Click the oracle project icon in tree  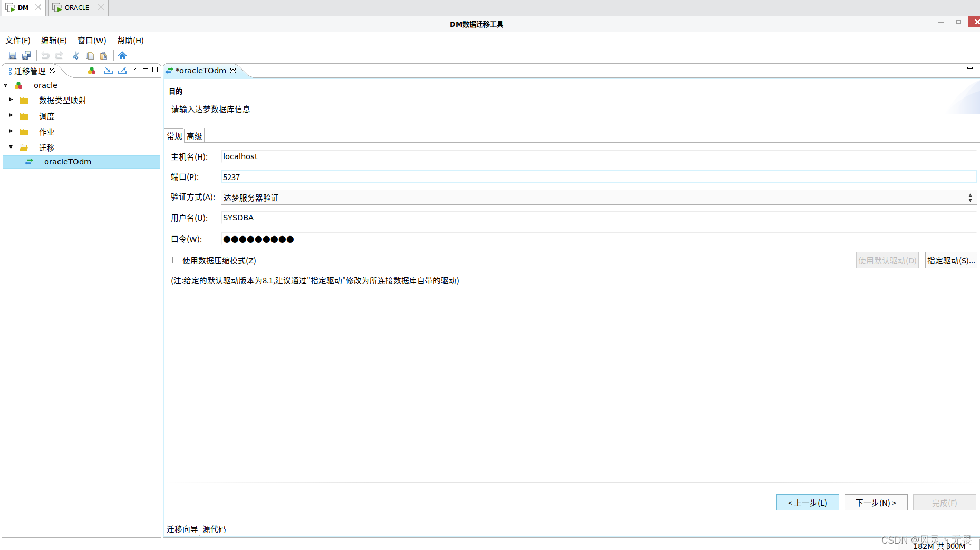click(x=18, y=85)
